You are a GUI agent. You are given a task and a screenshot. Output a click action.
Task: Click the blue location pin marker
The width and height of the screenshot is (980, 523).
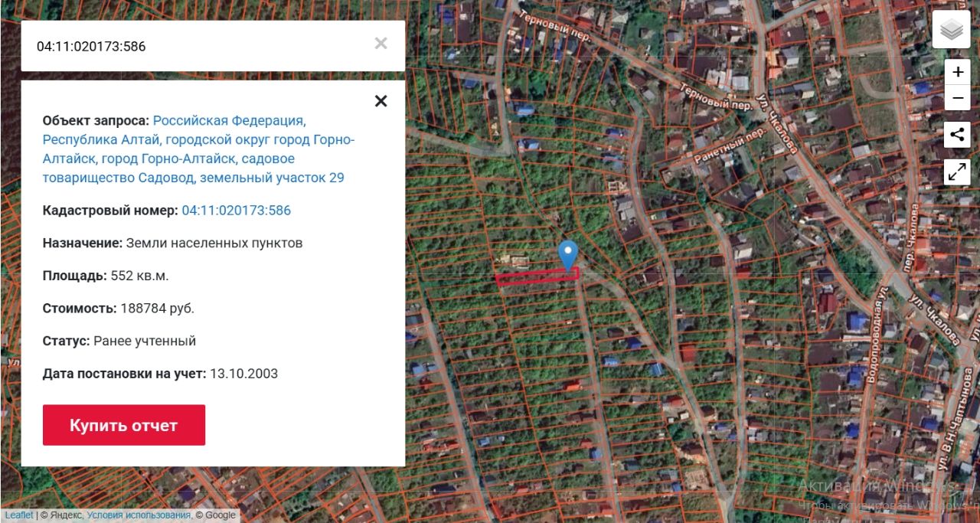pyautogui.click(x=567, y=255)
